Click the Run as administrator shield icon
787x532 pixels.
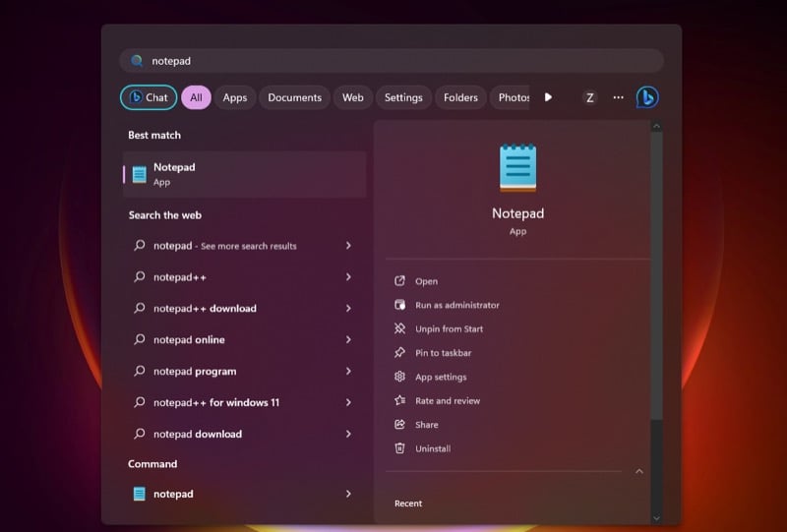pos(399,305)
